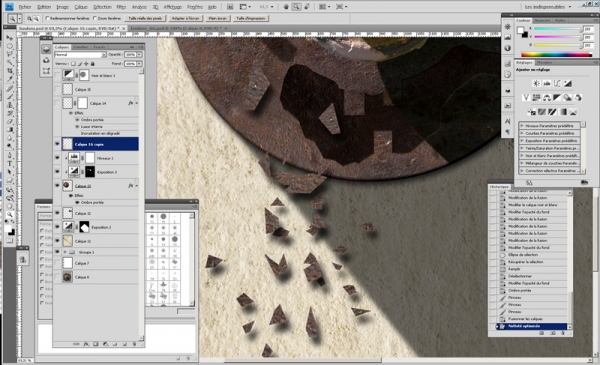Viewport: 600px width, 365px height.
Task: Select the Calque 7 layer thumbnail
Action: point(67,263)
